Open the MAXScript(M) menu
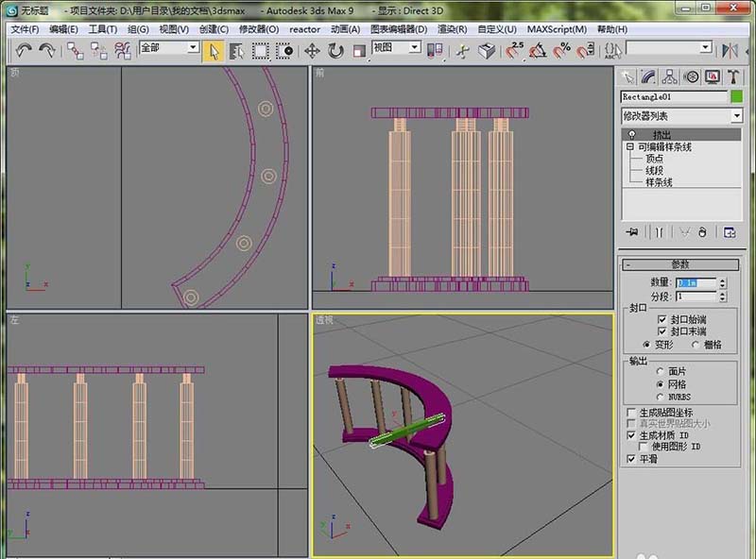The height and width of the screenshot is (559, 756). coord(557,29)
